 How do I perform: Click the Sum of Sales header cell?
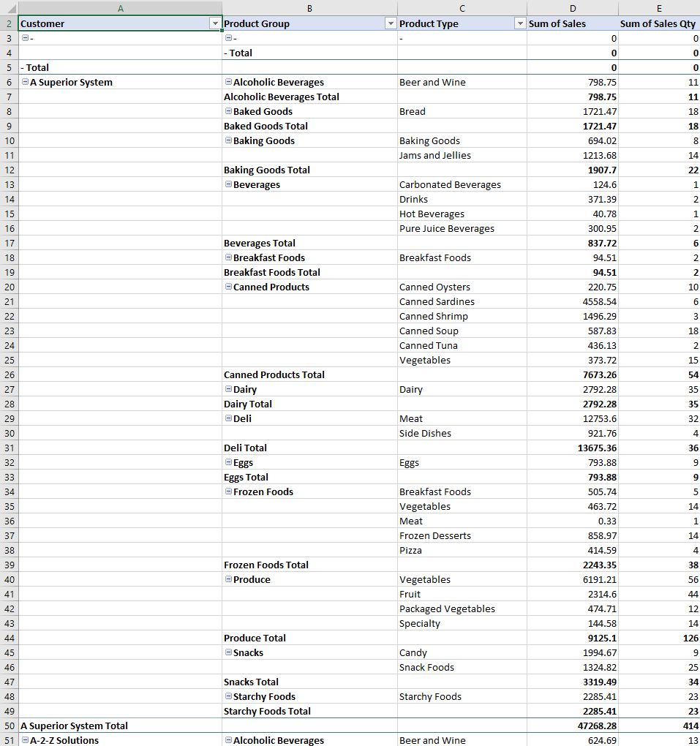557,23
